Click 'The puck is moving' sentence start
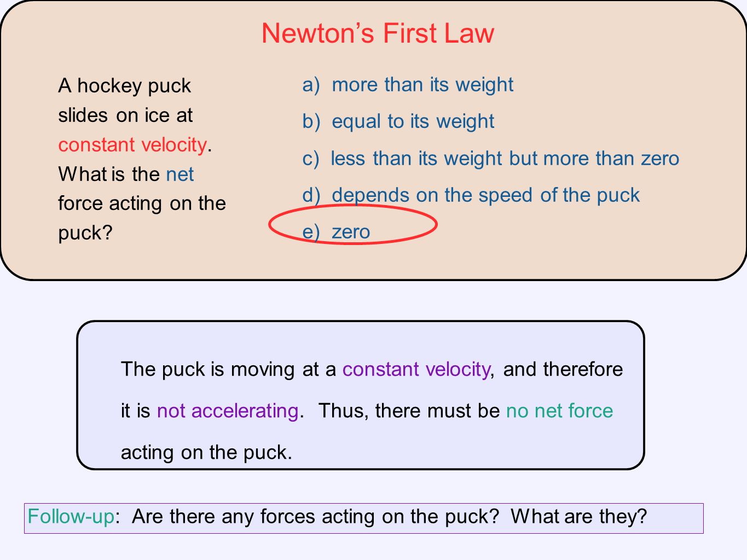Screen dimensions: 747x560 (209, 369)
